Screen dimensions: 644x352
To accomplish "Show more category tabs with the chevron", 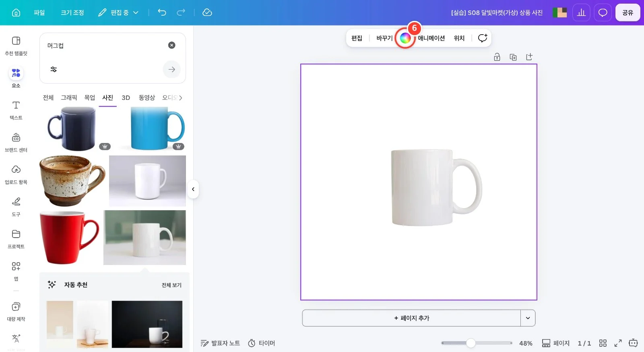I will tap(180, 97).
